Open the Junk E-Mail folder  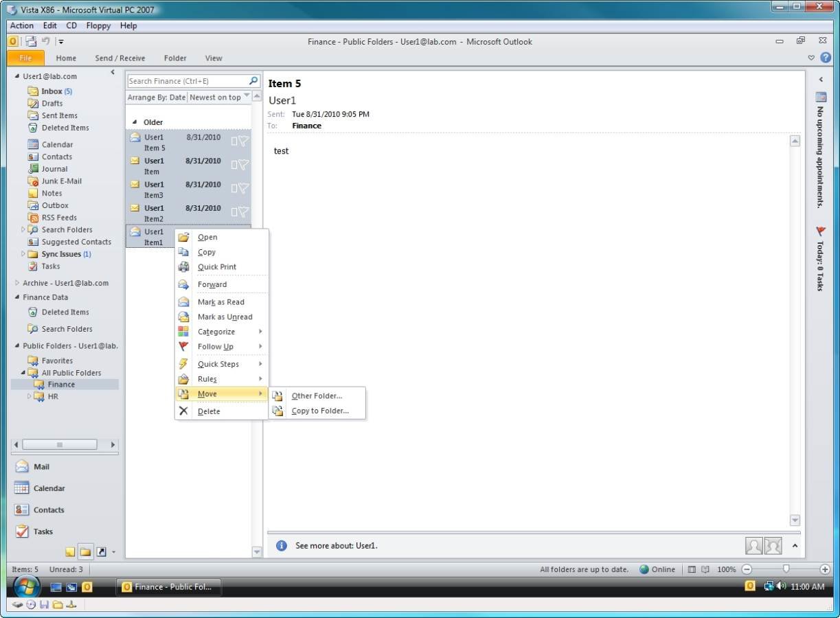pos(61,181)
